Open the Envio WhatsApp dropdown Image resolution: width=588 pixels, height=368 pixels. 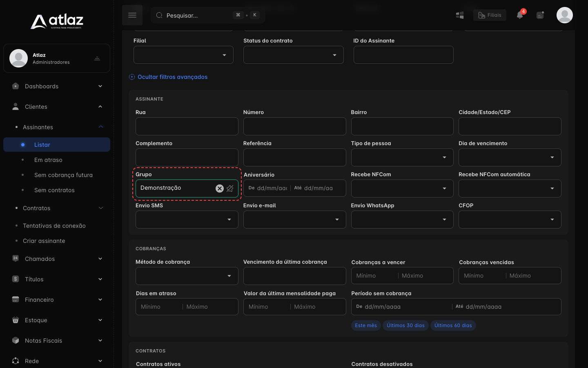pyautogui.click(x=402, y=220)
